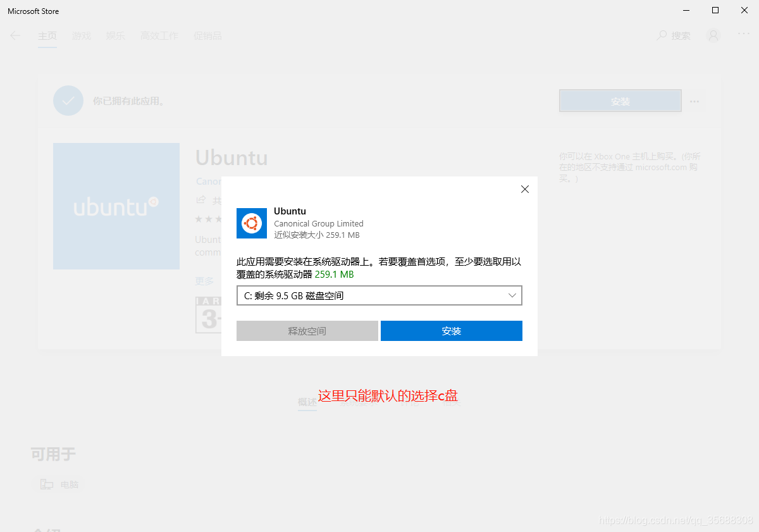Open the top-right more options ellipsis

(x=744, y=34)
